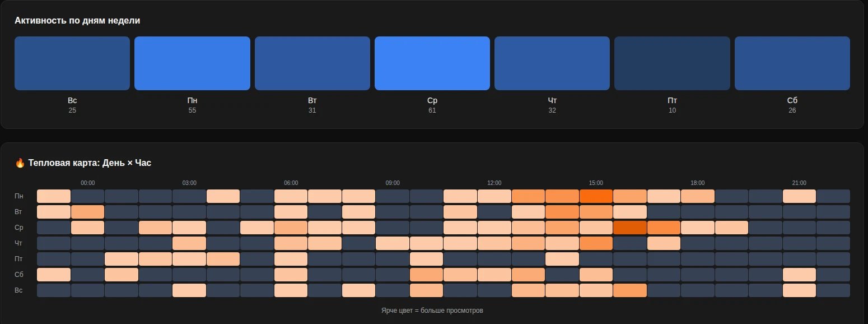The width and height of the screenshot is (868, 324).
Task: Select the first cell in the Пн heatmap row
Action: [54, 196]
